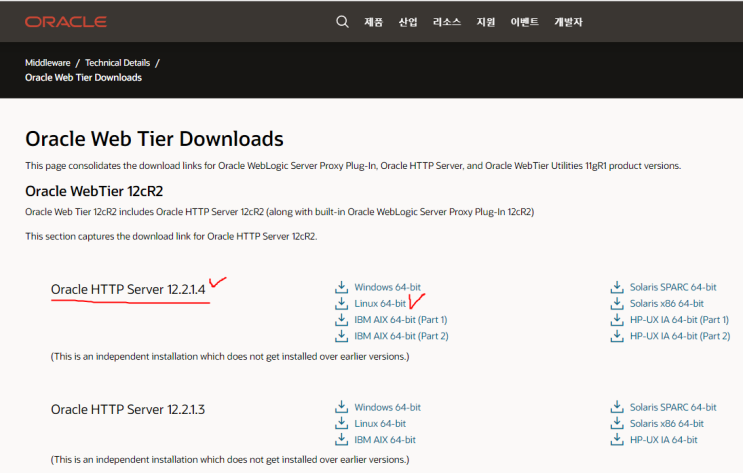
Task: Click the Oracle logo
Action: [x=66, y=22]
